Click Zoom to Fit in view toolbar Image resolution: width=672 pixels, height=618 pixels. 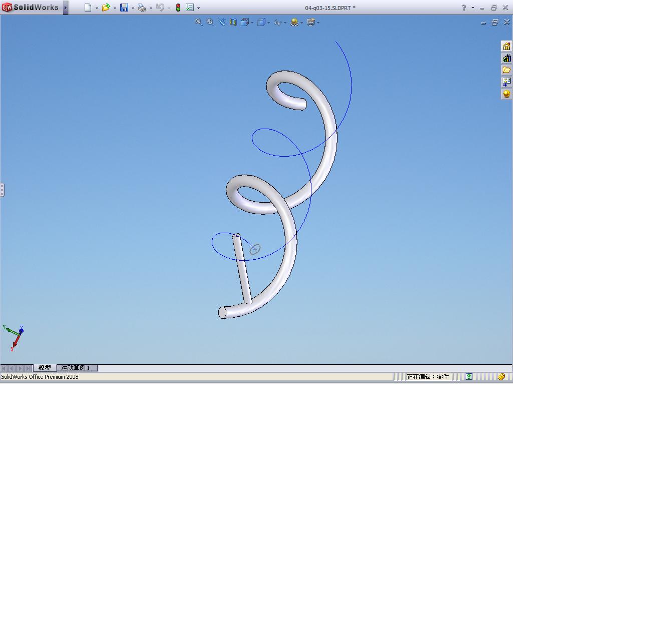point(199,22)
